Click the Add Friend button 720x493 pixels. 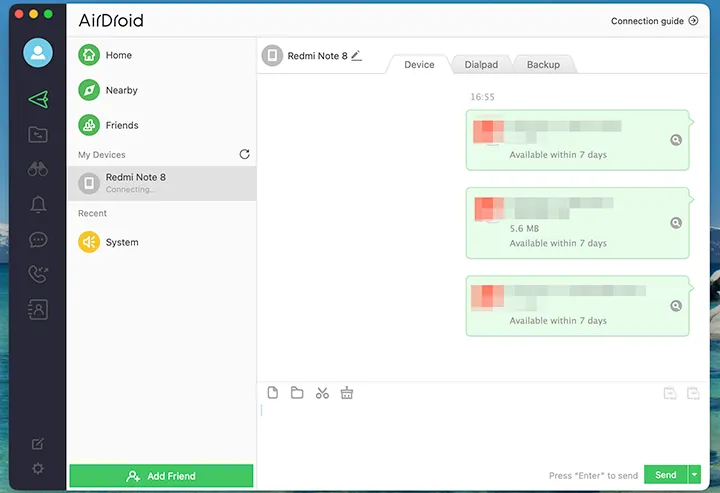click(x=161, y=476)
